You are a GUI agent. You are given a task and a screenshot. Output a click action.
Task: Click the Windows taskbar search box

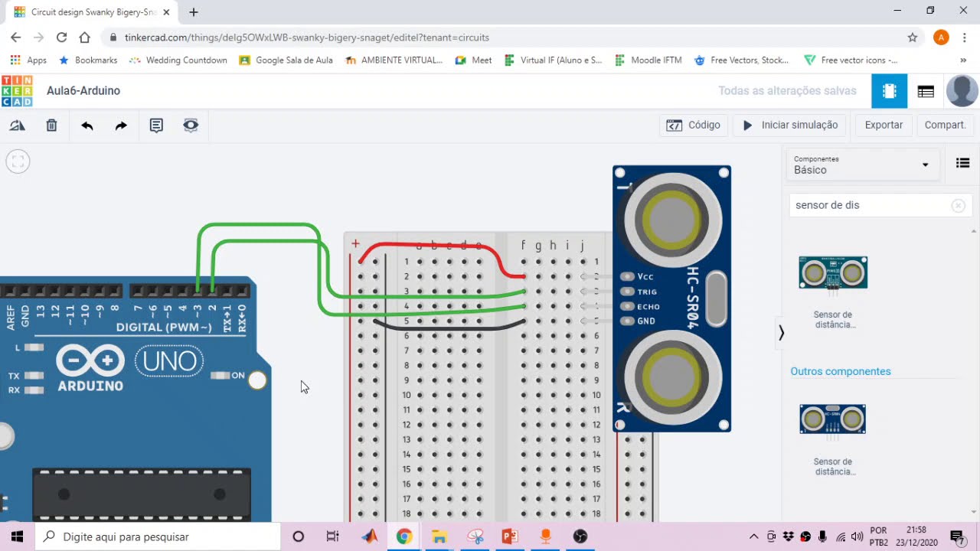pyautogui.click(x=158, y=536)
